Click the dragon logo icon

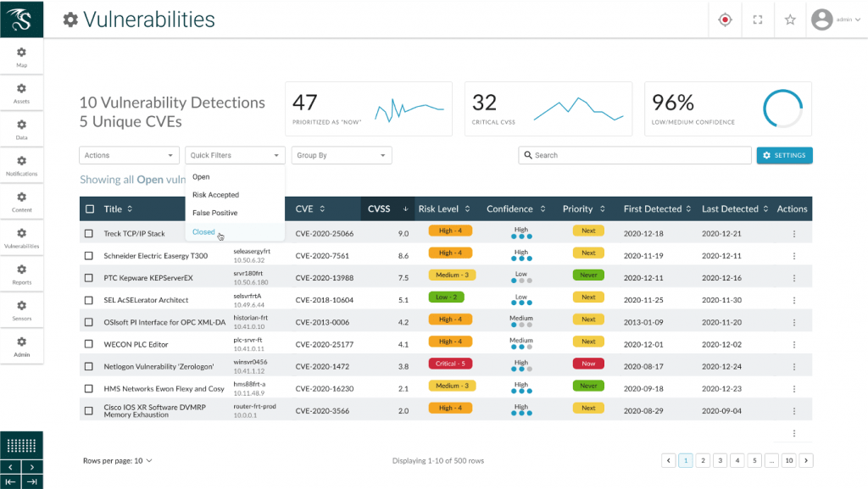(x=21, y=19)
